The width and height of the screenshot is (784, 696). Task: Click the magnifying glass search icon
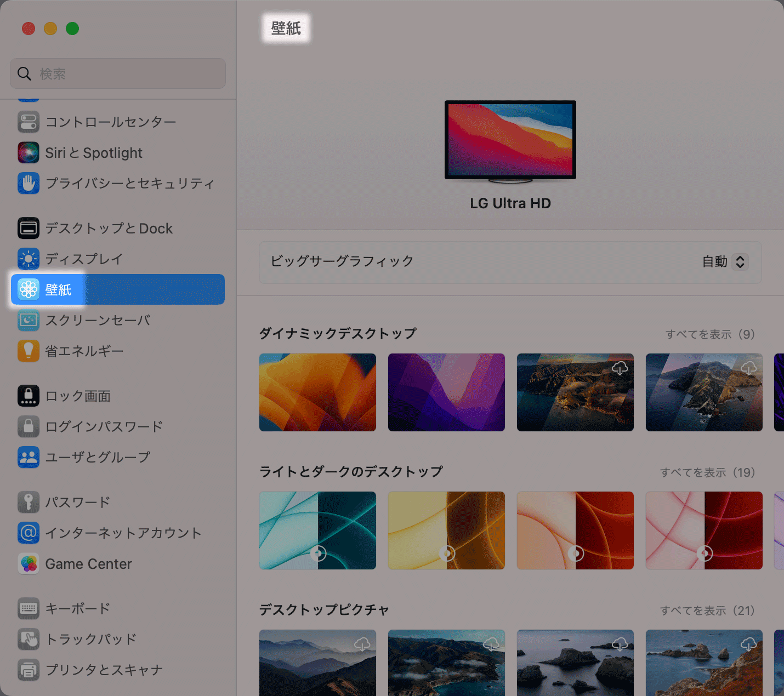point(24,73)
